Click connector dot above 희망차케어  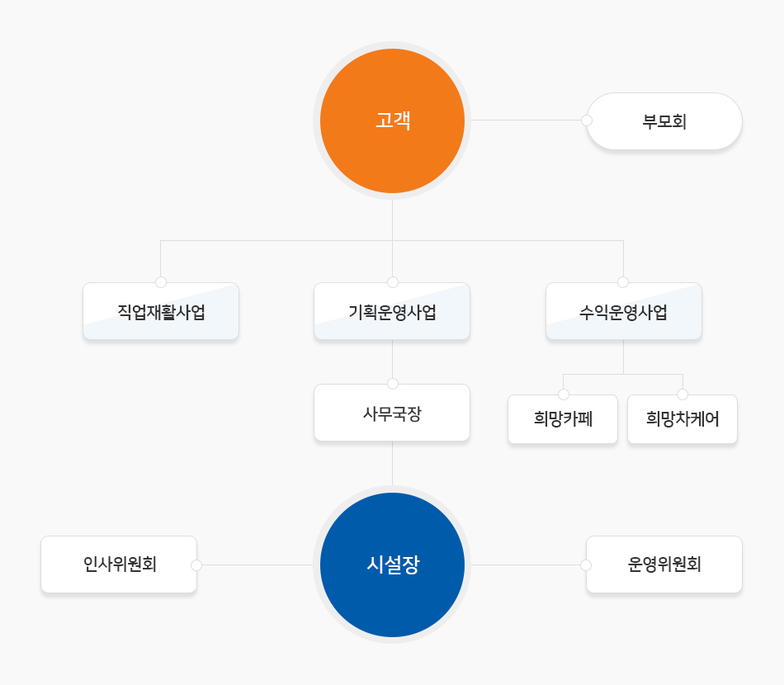click(682, 394)
